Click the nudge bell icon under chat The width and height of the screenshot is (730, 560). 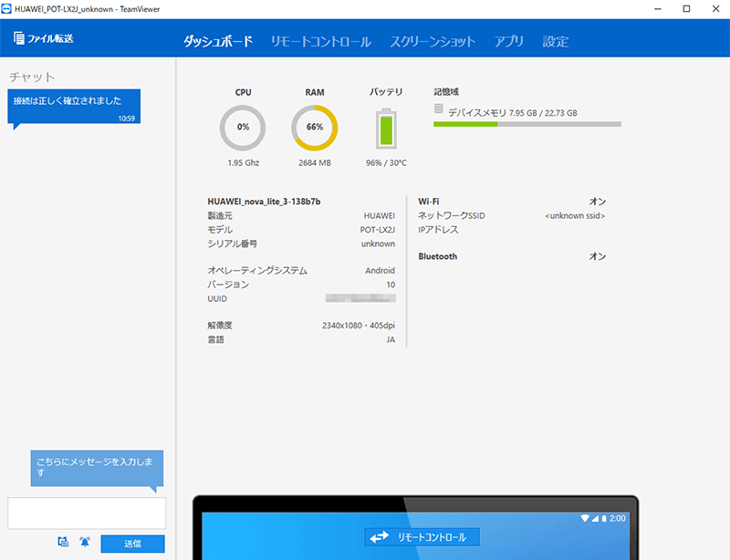(85, 542)
